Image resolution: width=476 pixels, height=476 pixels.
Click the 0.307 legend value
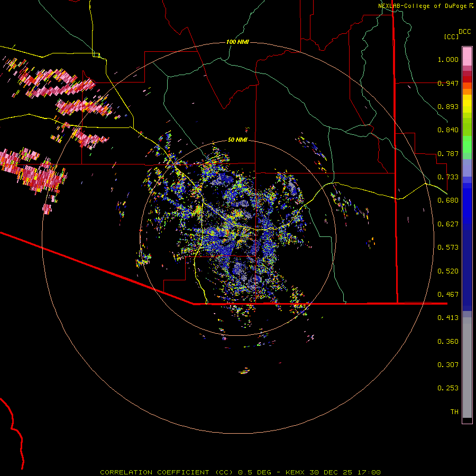pyautogui.click(x=448, y=365)
